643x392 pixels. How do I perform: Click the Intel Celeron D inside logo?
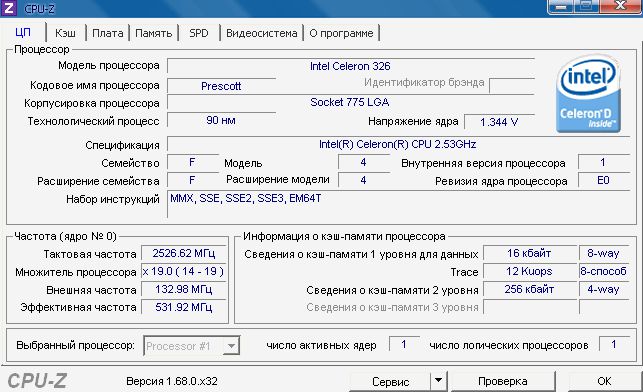coord(588,94)
